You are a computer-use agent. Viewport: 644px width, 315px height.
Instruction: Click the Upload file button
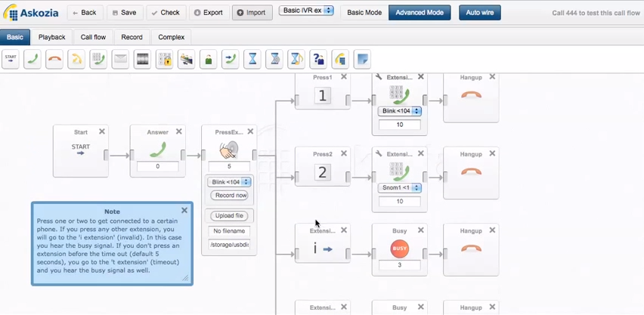click(x=229, y=216)
